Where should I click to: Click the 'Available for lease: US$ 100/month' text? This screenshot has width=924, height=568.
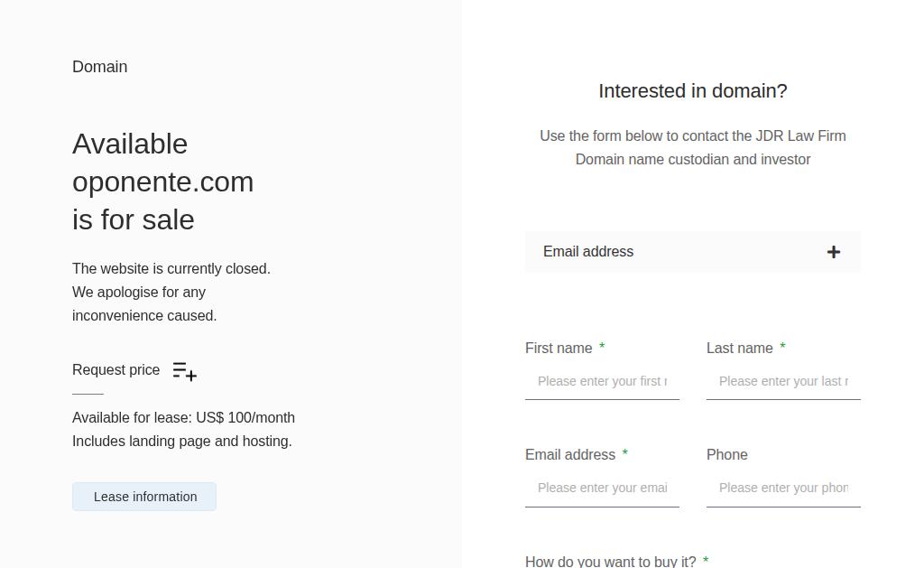[x=183, y=417]
